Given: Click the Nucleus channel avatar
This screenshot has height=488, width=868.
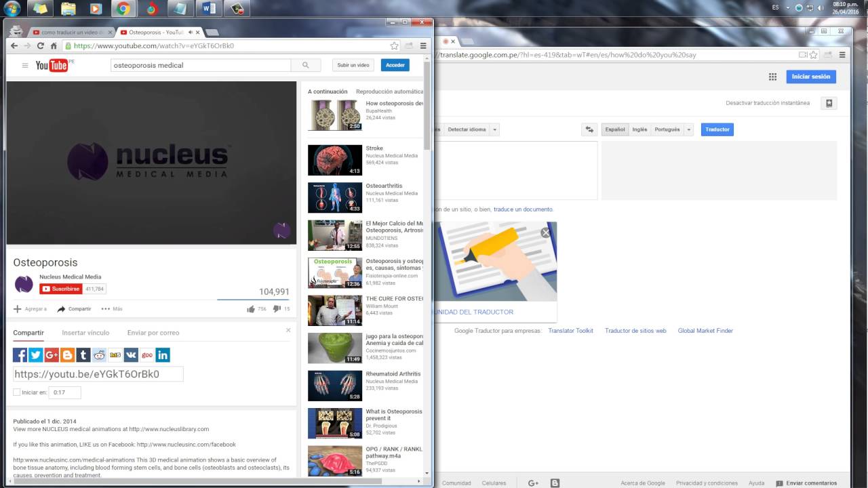Looking at the screenshot, I should pos(24,284).
